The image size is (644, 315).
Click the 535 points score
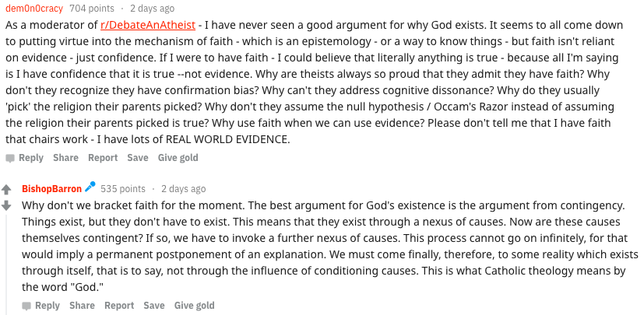pos(123,189)
